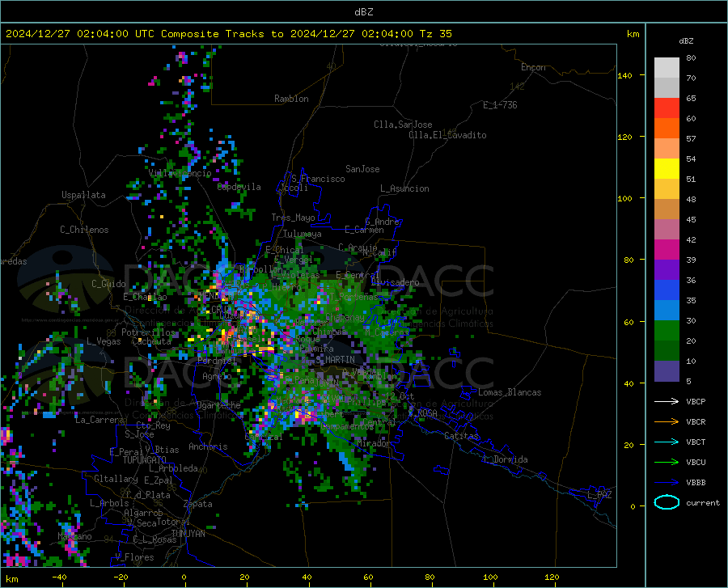Screen dimensions: 728x588
Task: Click the 'C_Chilenos' map label
Action: (x=84, y=230)
